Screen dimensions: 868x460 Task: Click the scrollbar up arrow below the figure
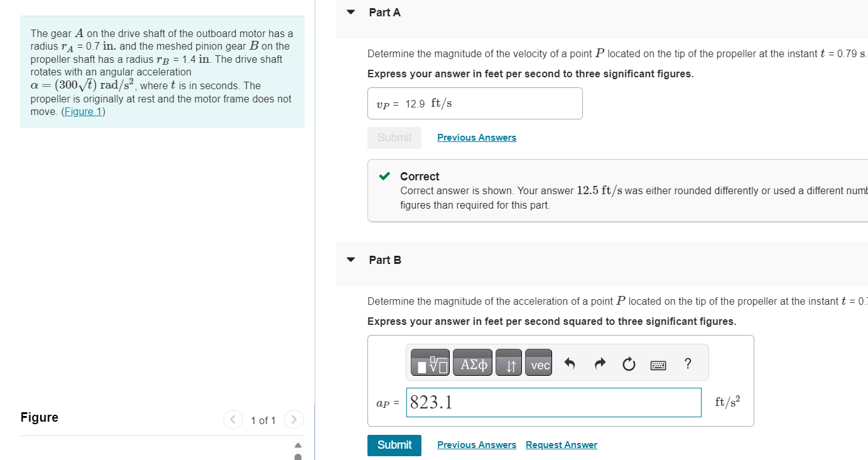coord(297,445)
